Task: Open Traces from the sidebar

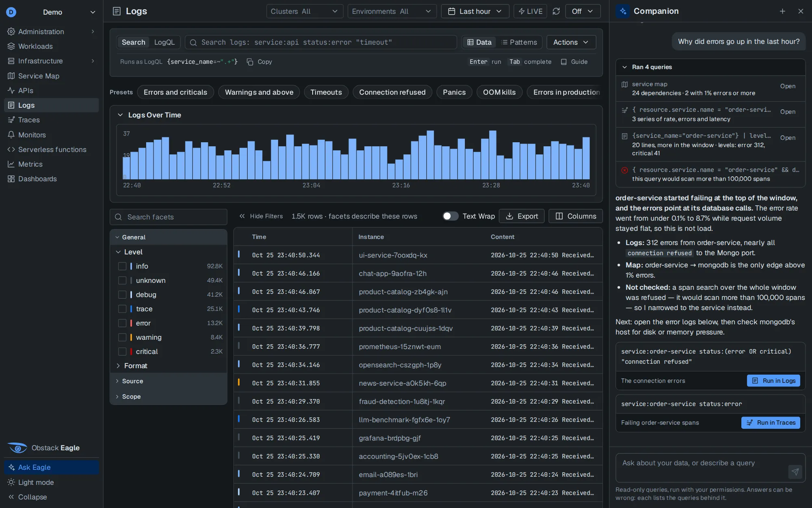Action: click(x=52, y=120)
